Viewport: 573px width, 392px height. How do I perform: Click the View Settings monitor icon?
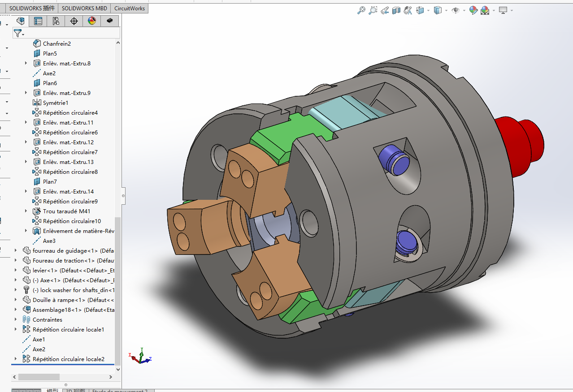[503, 10]
